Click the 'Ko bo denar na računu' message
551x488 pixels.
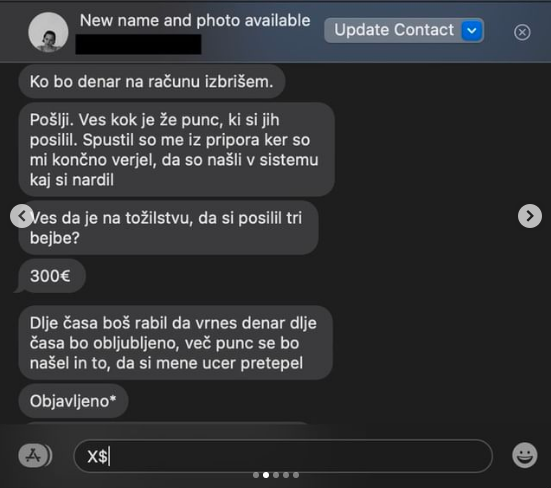click(x=151, y=82)
